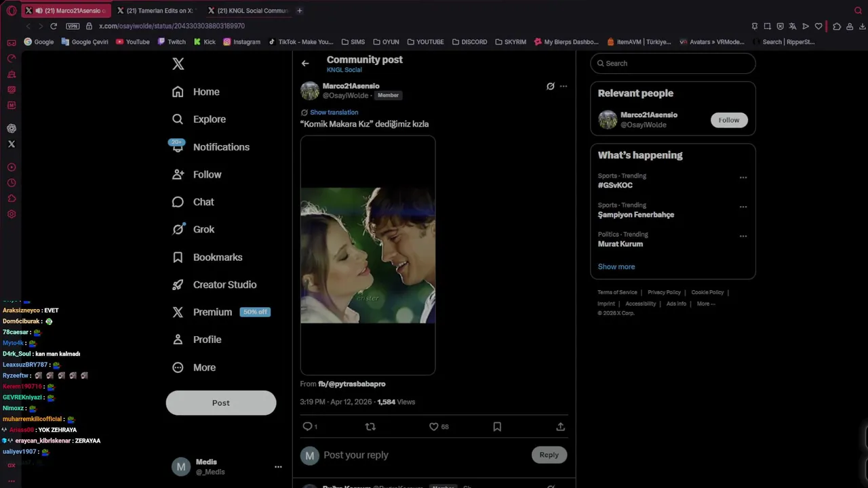Open the Premium 50% off item
The height and width of the screenshot is (488, 868).
point(221,312)
